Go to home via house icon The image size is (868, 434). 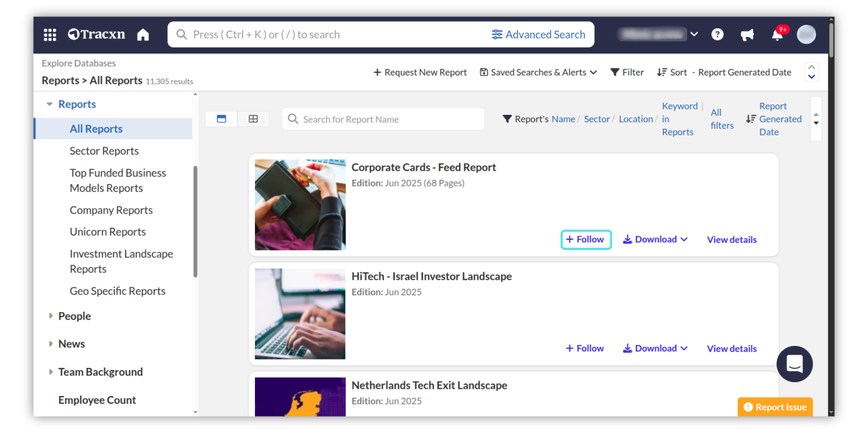click(143, 35)
